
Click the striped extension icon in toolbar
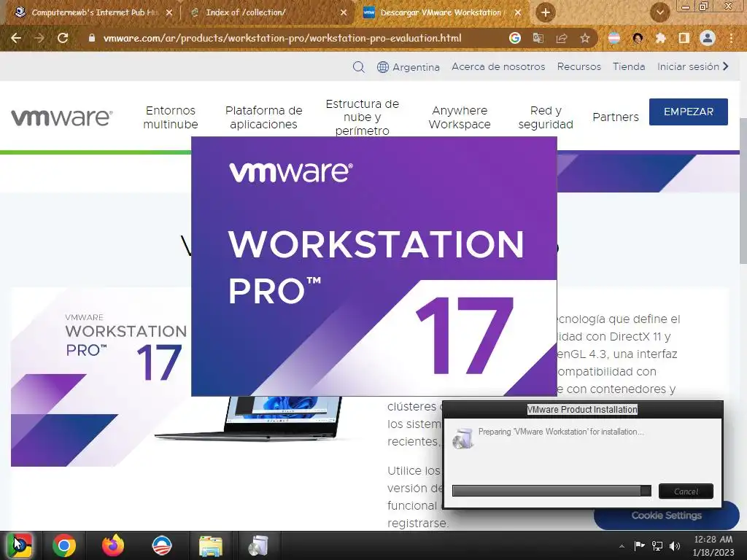[x=614, y=38]
